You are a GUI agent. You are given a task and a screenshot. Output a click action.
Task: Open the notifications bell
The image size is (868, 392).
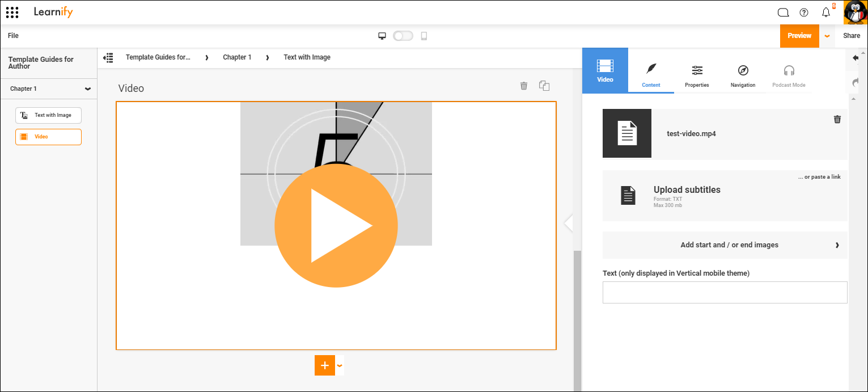coord(826,12)
